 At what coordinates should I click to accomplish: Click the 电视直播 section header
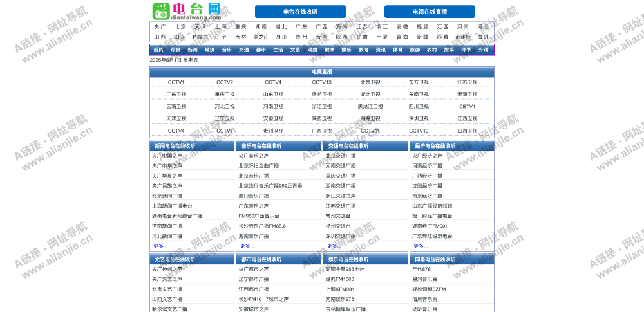tap(322, 72)
